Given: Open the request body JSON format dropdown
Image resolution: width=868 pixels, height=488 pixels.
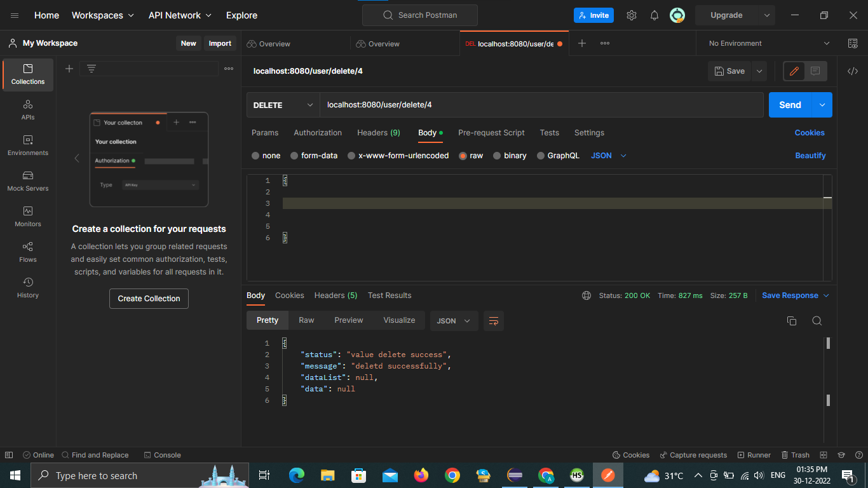Looking at the screenshot, I should [609, 156].
